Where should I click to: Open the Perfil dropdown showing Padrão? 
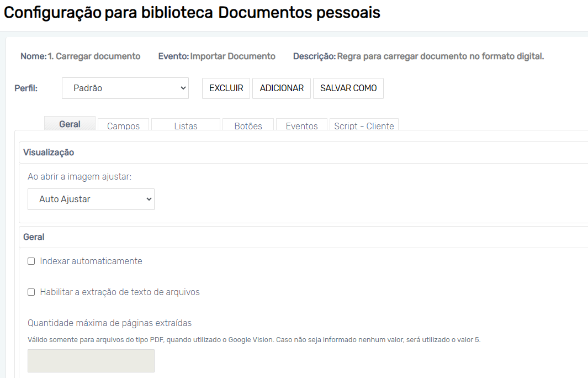(x=125, y=88)
